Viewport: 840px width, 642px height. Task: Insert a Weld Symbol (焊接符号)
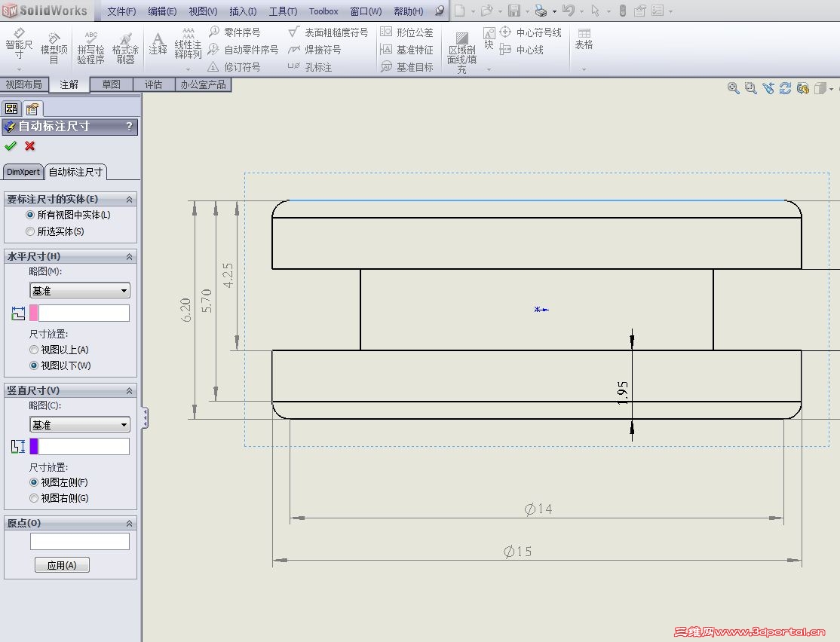click(314, 50)
